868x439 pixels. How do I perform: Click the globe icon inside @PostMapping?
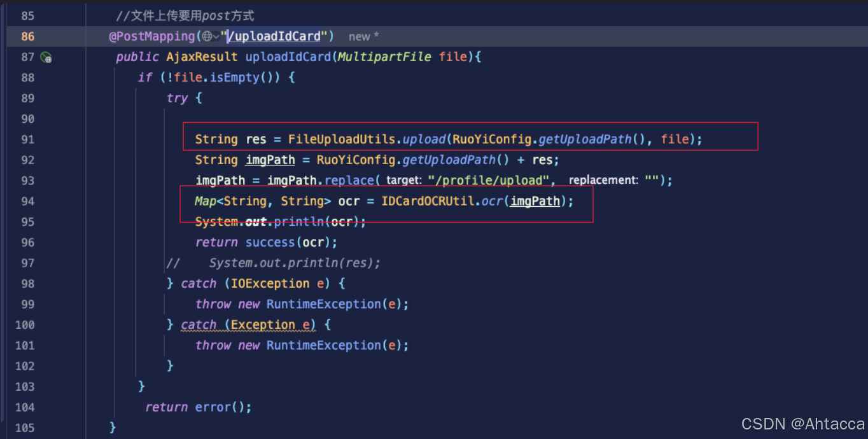[207, 36]
